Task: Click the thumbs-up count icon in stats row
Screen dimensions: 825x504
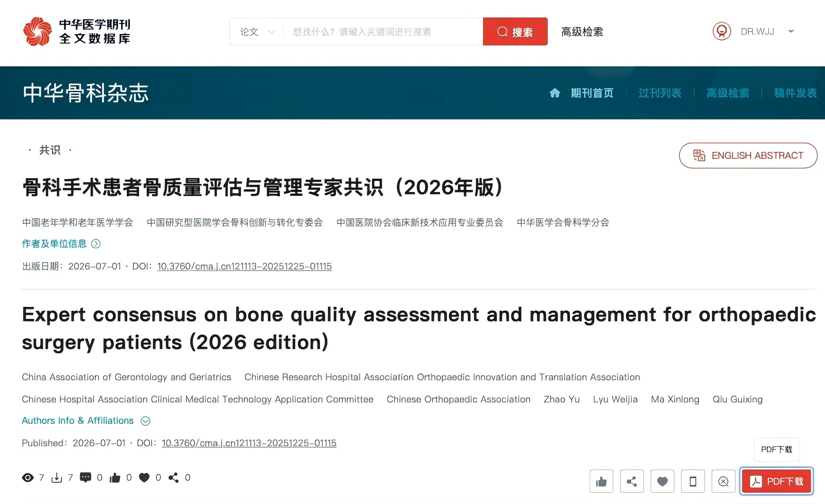Action: pos(115,478)
